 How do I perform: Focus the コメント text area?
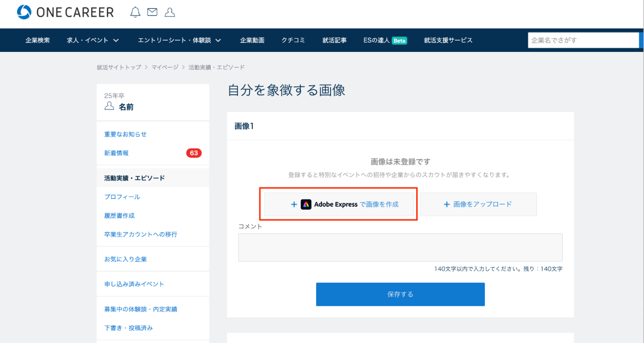coord(400,247)
